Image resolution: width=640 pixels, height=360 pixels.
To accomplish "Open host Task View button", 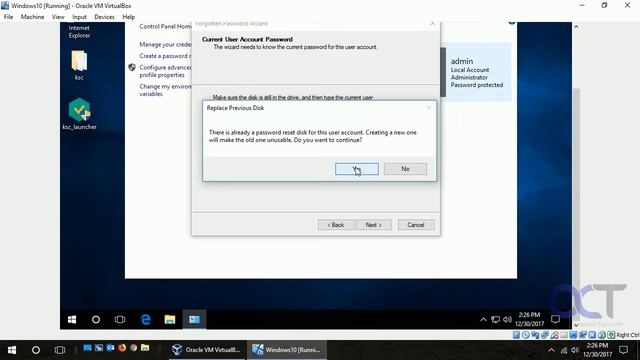I will pos(60,350).
